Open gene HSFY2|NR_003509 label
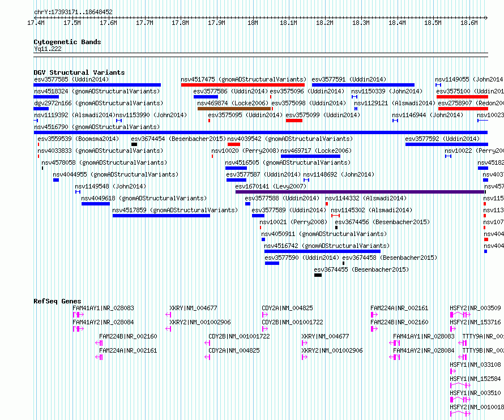Viewport: 504px width, 420px height. pos(475,308)
